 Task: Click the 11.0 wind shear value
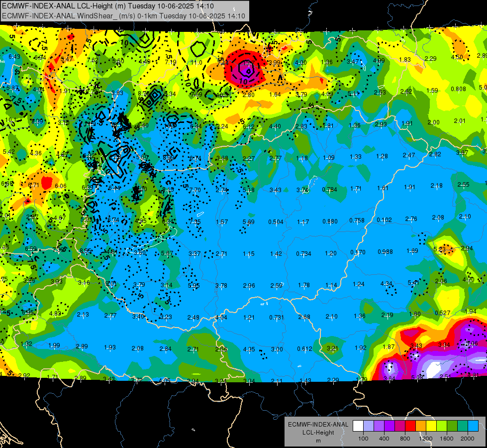click(196, 63)
